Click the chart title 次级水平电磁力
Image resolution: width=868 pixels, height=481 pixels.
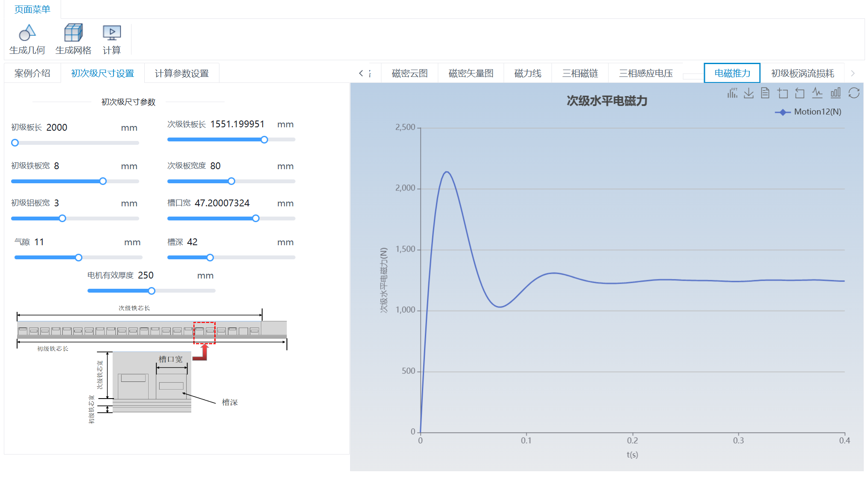click(x=607, y=101)
